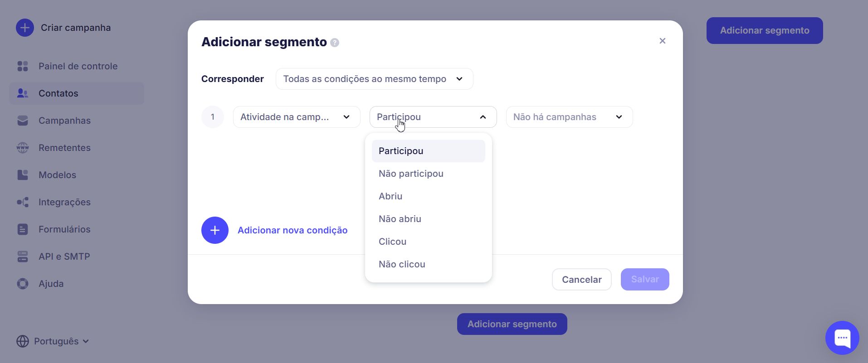Viewport: 868px width, 363px height.
Task: Close the Adicionar segmento dialog
Action: point(663,41)
